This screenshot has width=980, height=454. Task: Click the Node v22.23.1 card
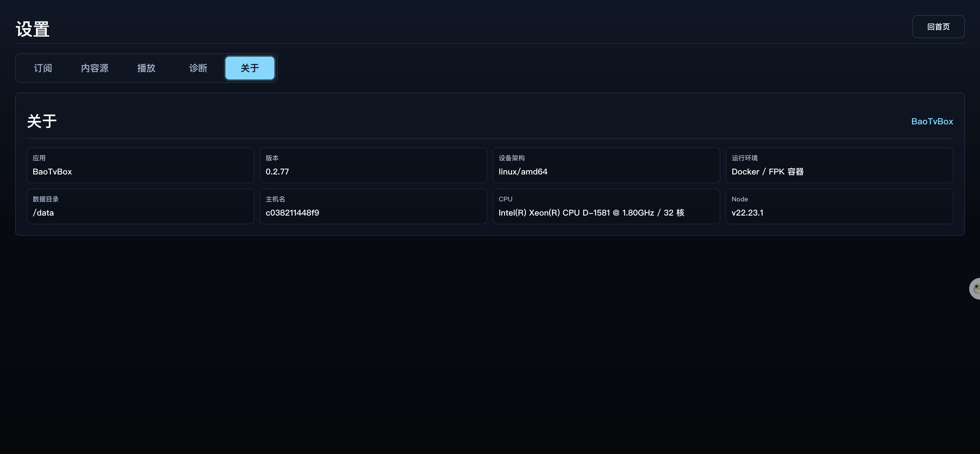point(839,207)
